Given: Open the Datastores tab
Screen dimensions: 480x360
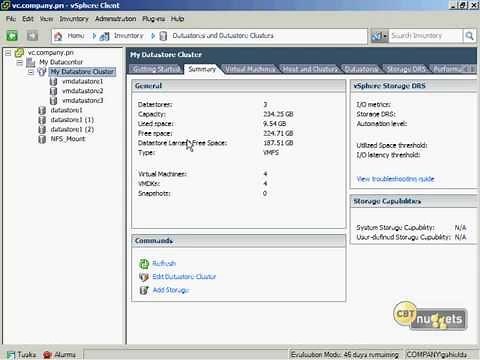Looking at the screenshot, I should (x=361, y=69).
